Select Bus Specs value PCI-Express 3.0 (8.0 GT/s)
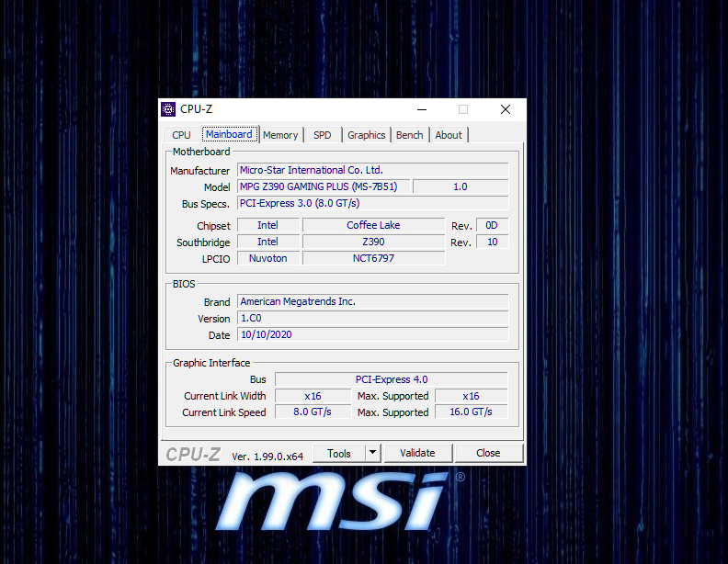The width and height of the screenshot is (728, 564). click(373, 203)
